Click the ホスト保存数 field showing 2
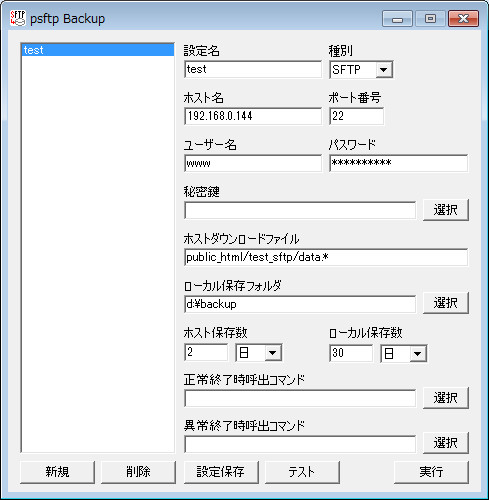Viewport: 489px width, 500px height. point(206,352)
